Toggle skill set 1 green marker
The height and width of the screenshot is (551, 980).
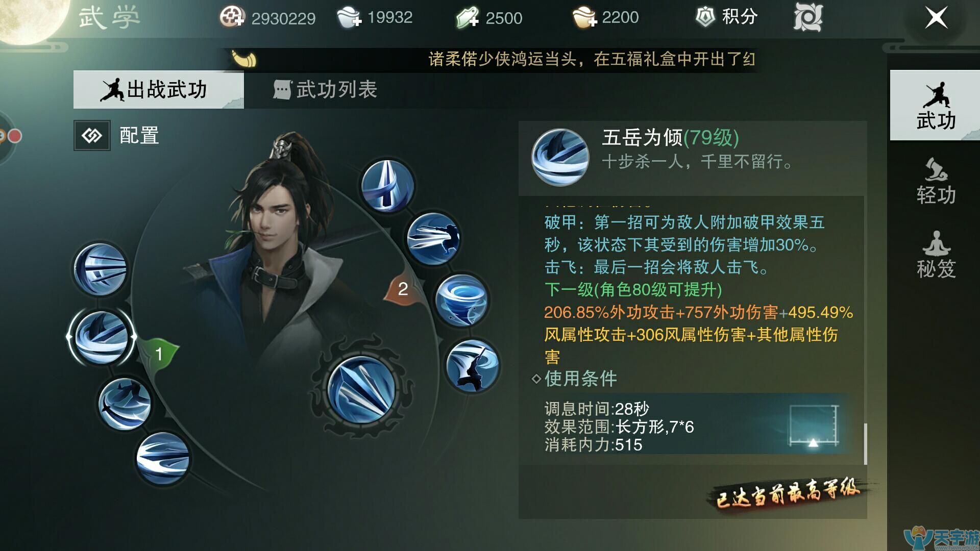coord(159,353)
